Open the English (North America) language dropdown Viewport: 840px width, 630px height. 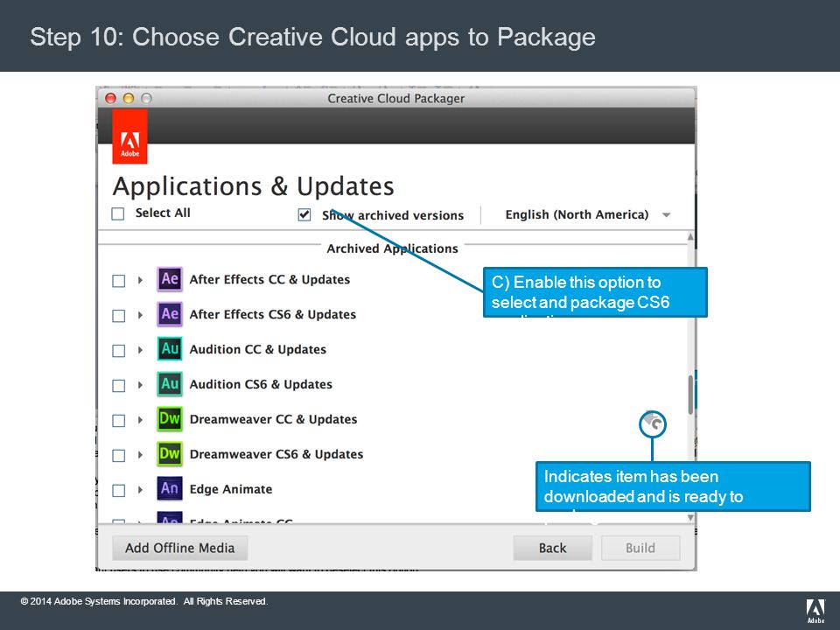588,215
